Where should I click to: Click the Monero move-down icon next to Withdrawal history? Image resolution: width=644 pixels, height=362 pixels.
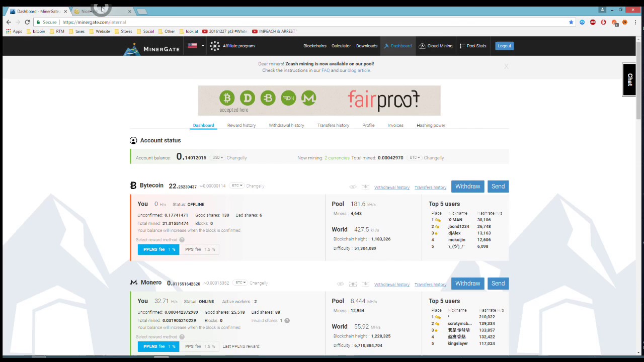365,284
